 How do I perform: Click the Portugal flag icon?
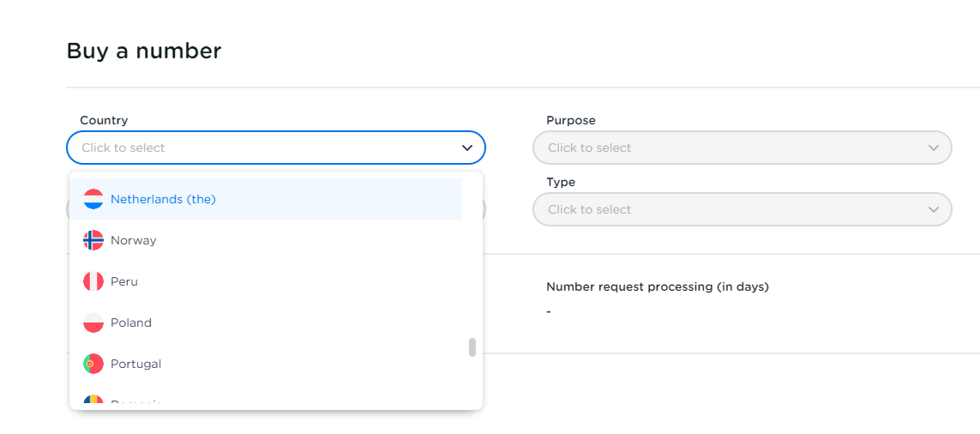[93, 364]
